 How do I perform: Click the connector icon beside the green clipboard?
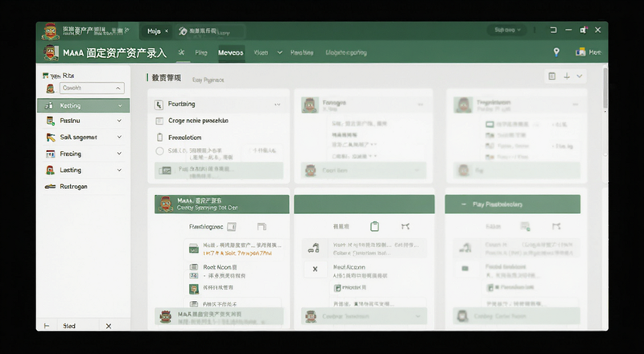(405, 226)
